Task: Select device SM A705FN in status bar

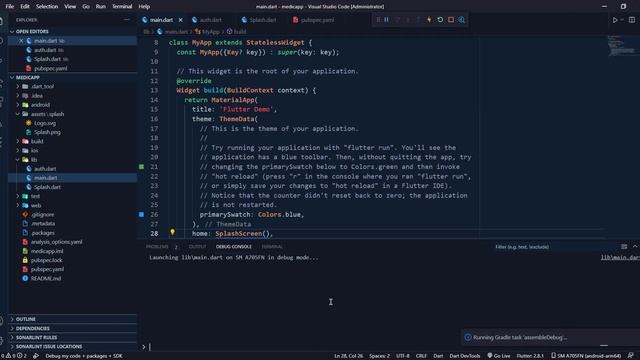Action: (586, 356)
